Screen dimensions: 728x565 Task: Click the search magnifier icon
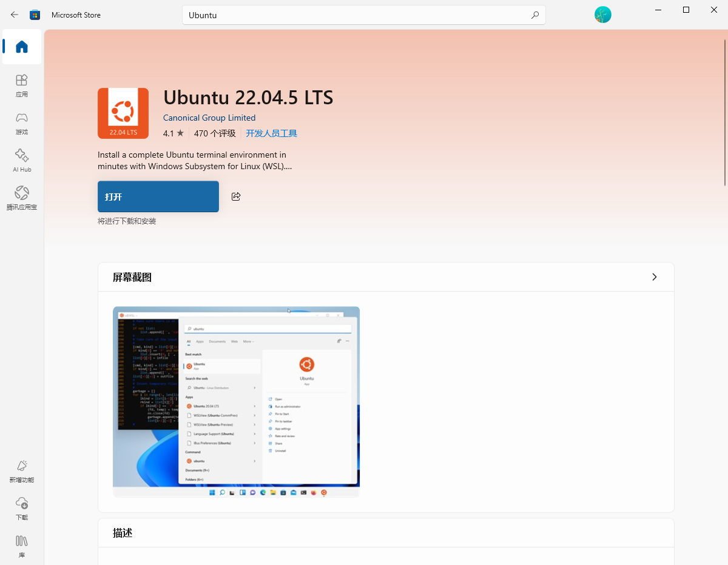[534, 15]
